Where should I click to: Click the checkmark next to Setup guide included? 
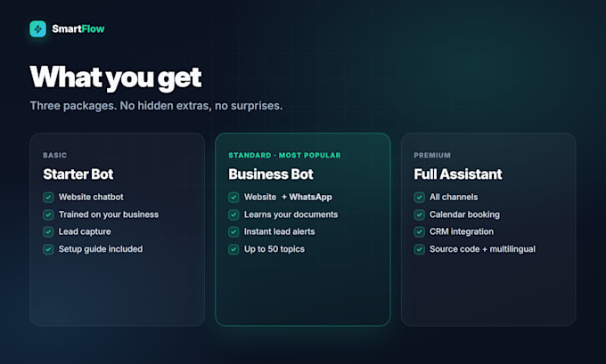[48, 249]
